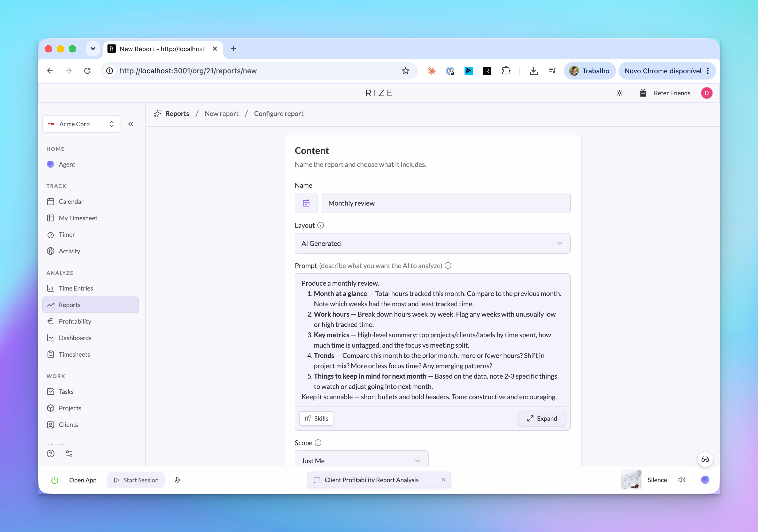Click the Claude orange asterisk extension
The image size is (758, 532).
pyautogui.click(x=431, y=71)
